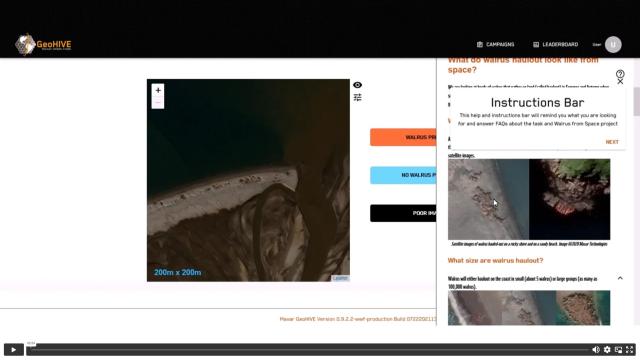640x360 pixels.
Task: Zoom out on the satellite map
Action: (158, 102)
